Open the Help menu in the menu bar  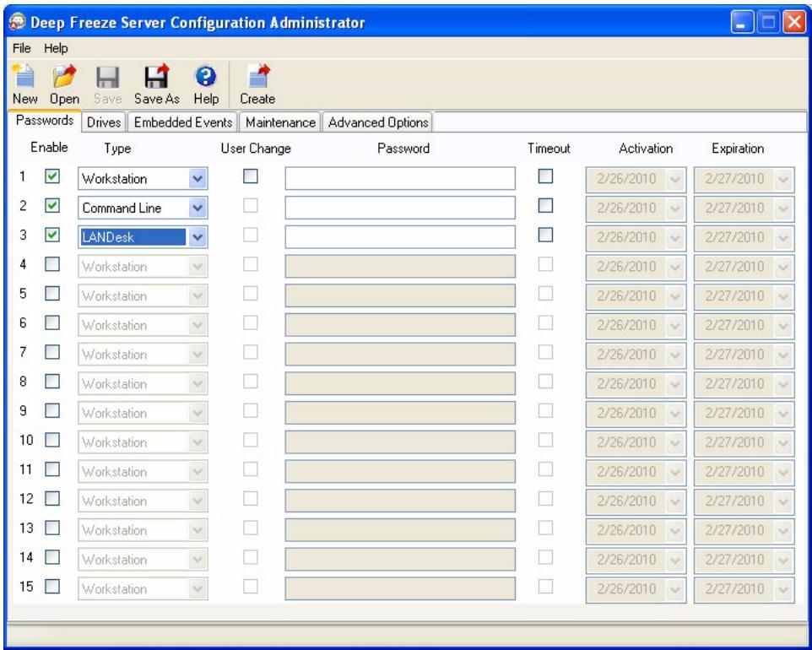56,48
